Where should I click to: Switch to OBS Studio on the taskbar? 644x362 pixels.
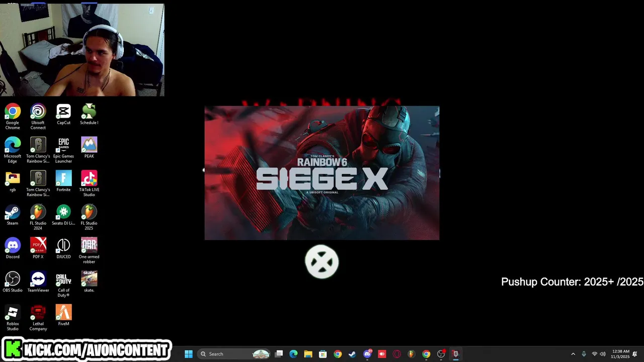[441, 354]
